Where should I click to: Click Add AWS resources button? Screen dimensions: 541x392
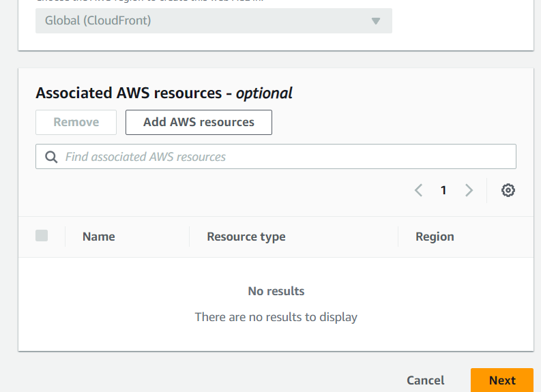pos(199,123)
